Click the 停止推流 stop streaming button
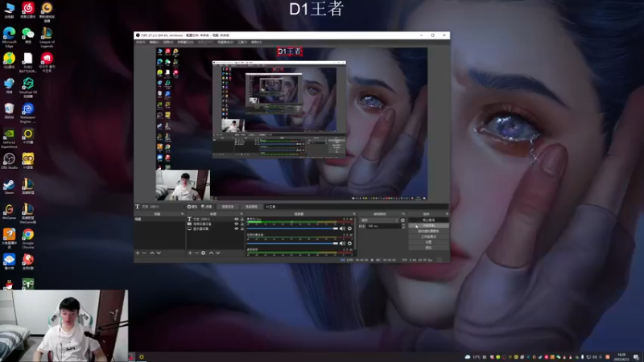Image resolution: width=644 pixels, height=362 pixels. pyautogui.click(x=428, y=220)
